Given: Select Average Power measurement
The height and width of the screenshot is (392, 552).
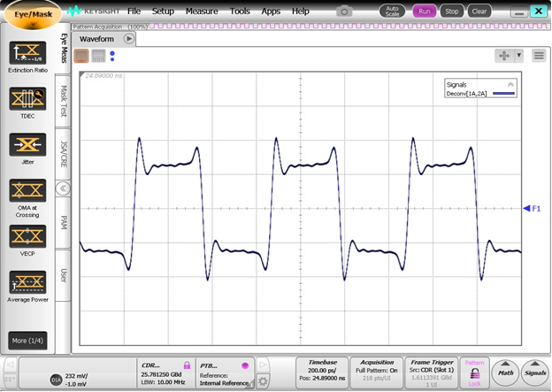Looking at the screenshot, I should point(27,282).
